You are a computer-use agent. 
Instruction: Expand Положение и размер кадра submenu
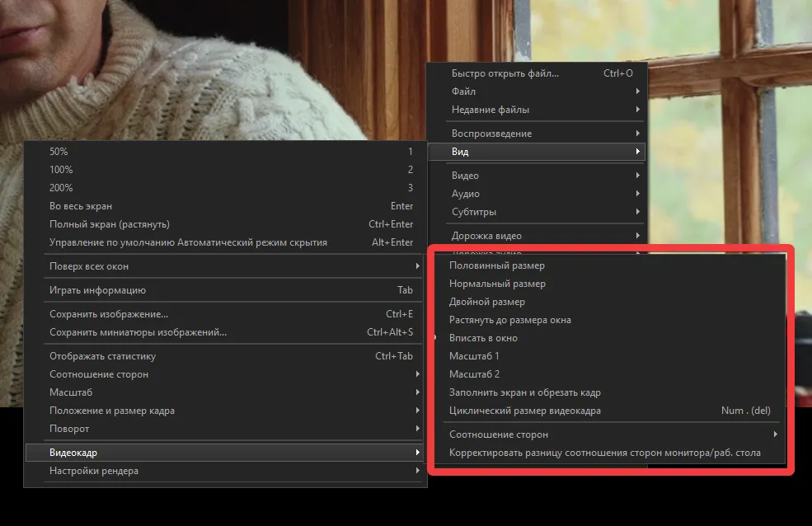point(225,410)
